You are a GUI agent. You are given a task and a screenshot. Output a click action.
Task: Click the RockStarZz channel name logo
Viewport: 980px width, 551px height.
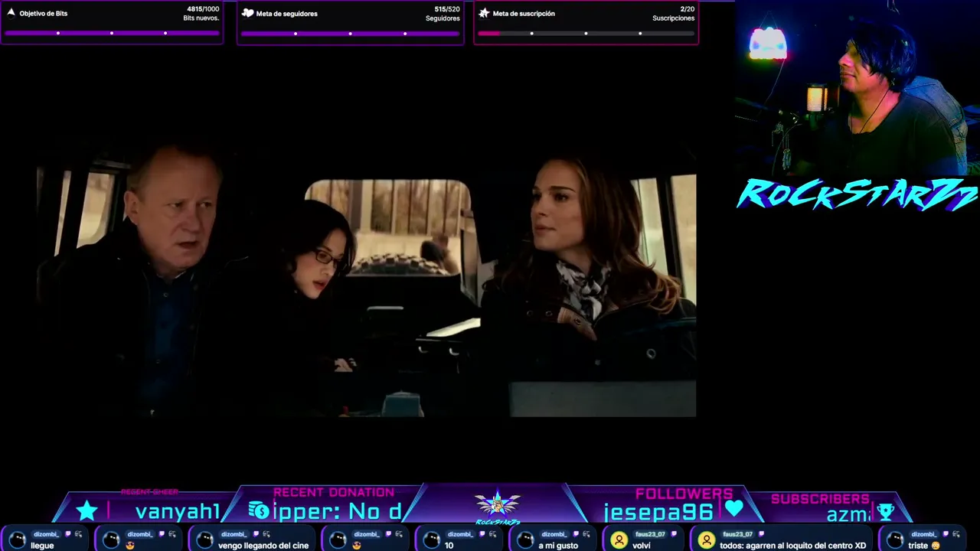(x=857, y=194)
